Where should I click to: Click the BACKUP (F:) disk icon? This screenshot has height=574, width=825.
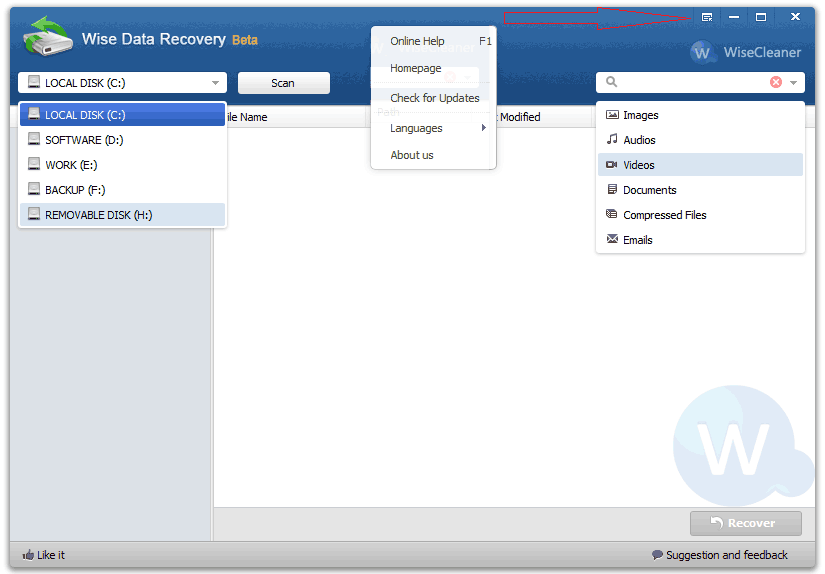[34, 189]
